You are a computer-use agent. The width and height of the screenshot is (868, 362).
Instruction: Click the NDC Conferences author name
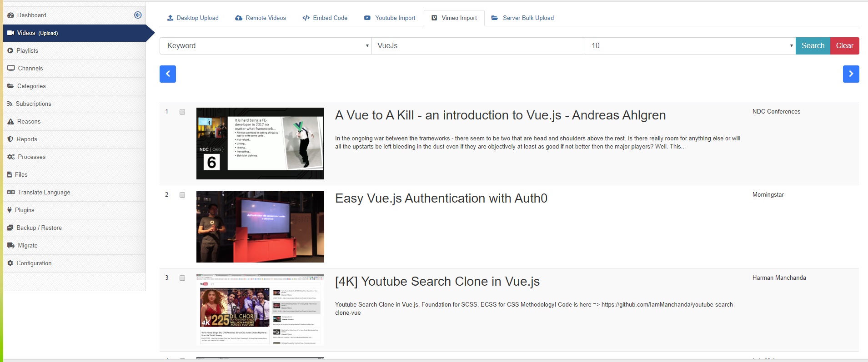776,111
